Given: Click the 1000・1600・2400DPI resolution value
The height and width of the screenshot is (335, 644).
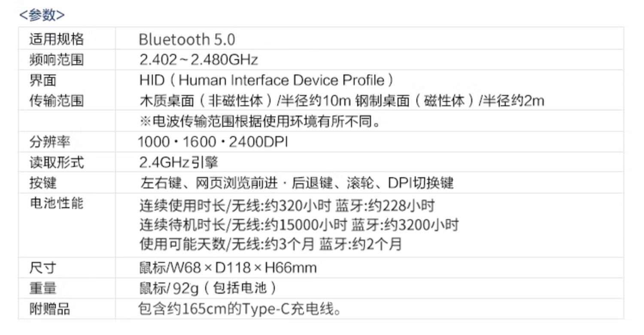Looking at the screenshot, I should click(x=213, y=142).
